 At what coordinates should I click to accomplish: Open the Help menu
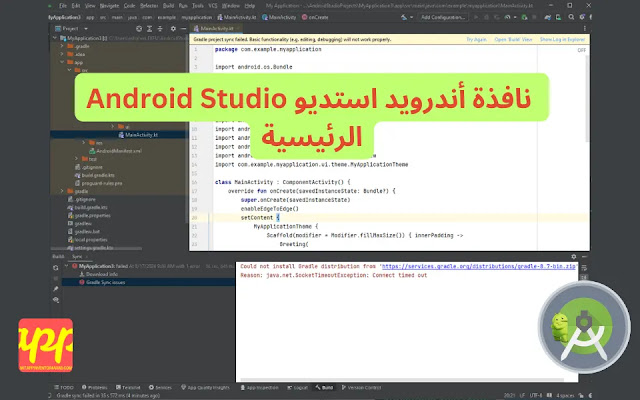249,6
